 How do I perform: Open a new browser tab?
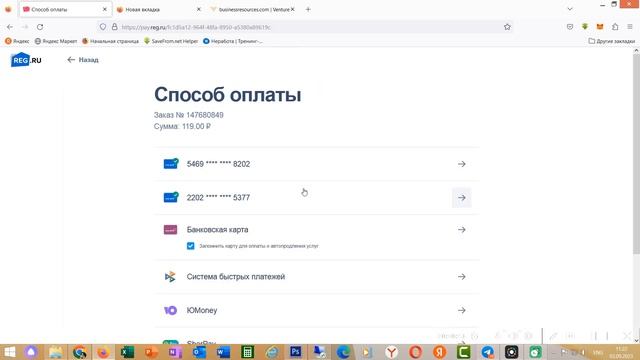pos(308,9)
